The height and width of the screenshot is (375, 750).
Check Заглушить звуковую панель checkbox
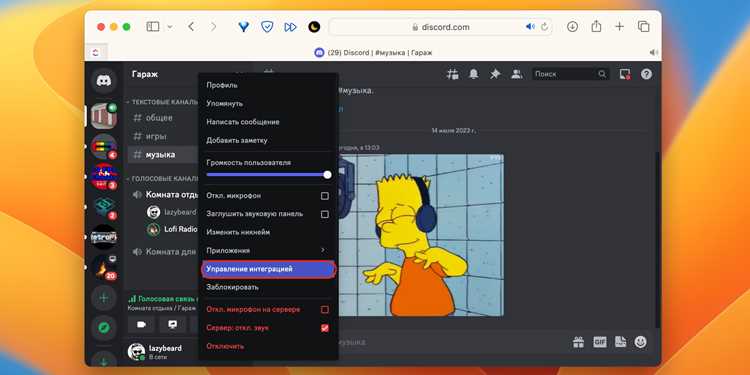[325, 214]
